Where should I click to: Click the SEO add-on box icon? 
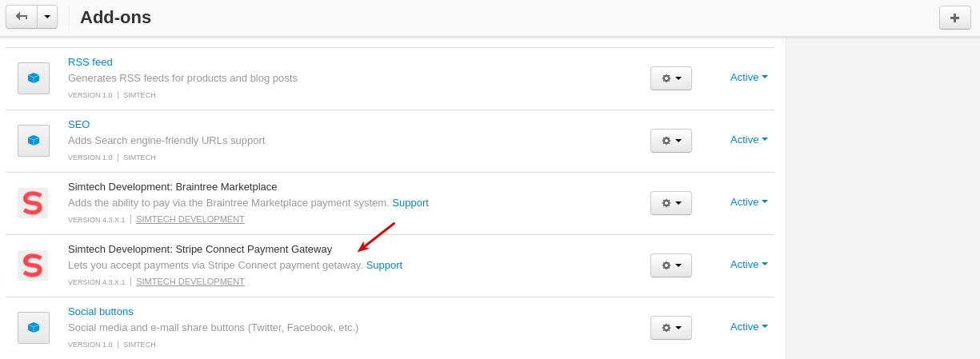[34, 141]
